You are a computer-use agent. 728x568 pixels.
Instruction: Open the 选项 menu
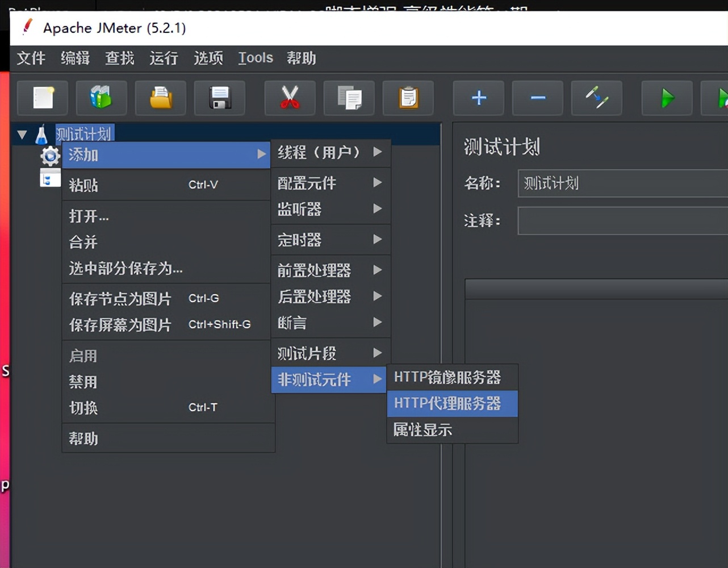pos(208,58)
